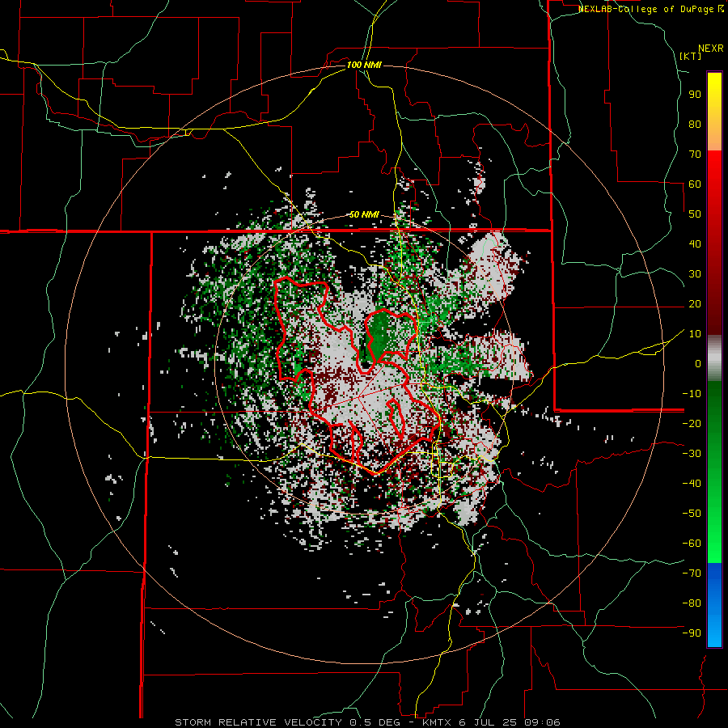Click the 80 value on velocity scale
The height and width of the screenshot is (728, 728).
click(x=695, y=124)
